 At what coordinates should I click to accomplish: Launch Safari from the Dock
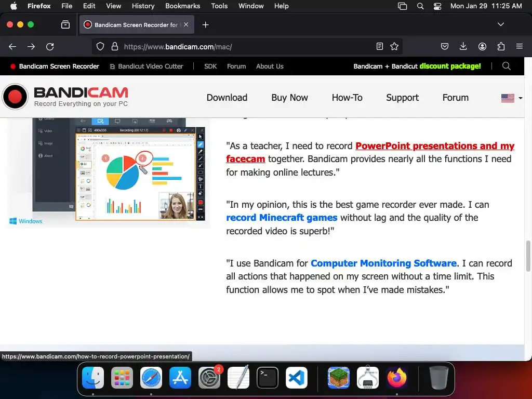pyautogui.click(x=151, y=378)
